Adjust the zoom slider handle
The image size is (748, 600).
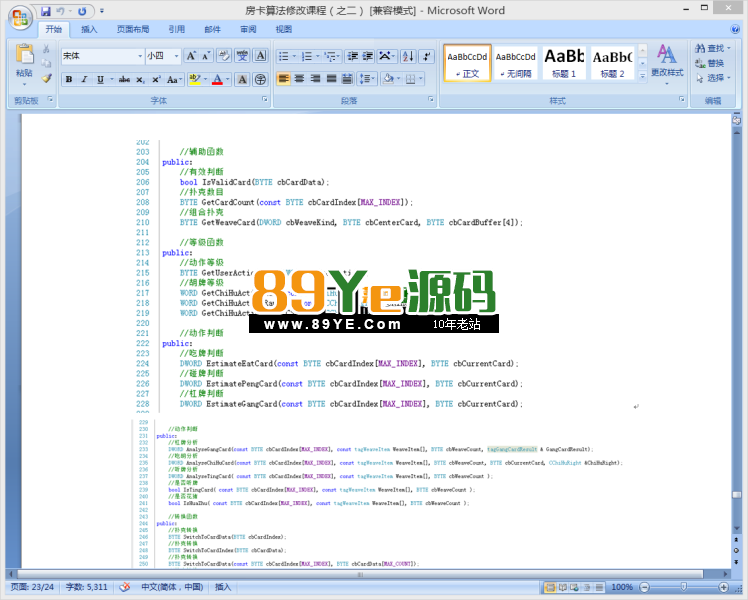(x=684, y=587)
